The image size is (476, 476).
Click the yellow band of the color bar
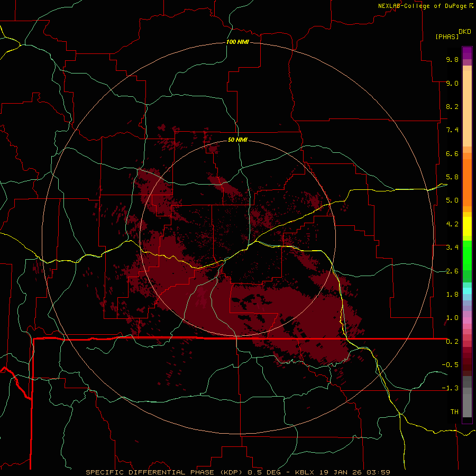[467, 226]
